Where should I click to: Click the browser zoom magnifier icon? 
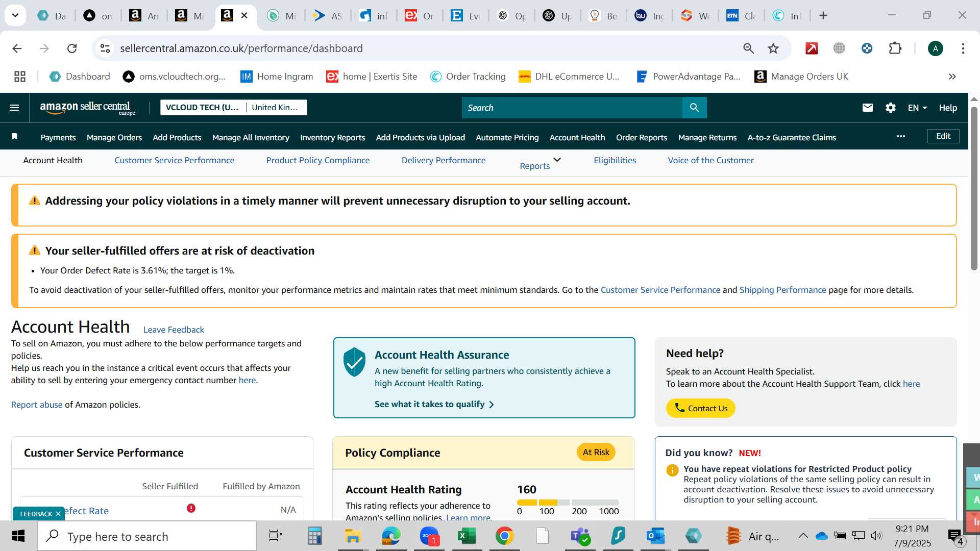(x=748, y=48)
